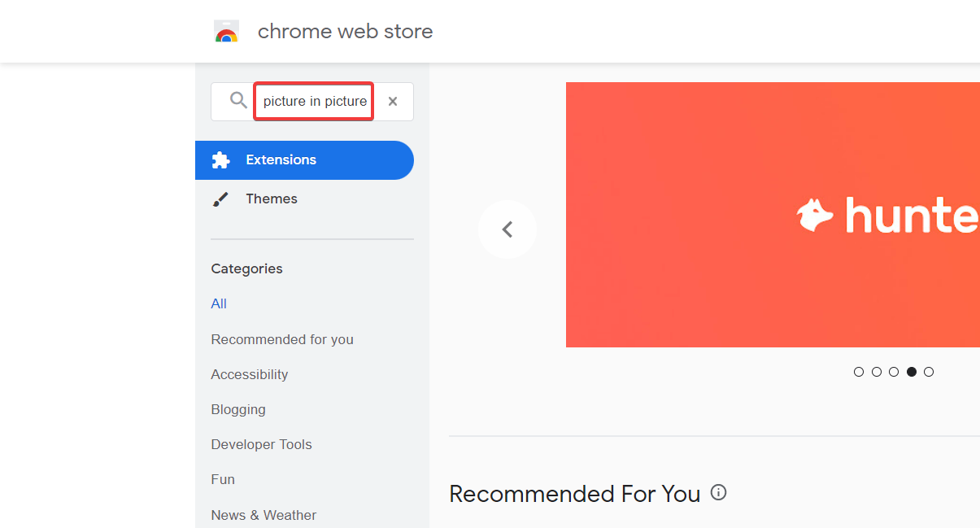Viewport: 980px width, 528px height.
Task: Click the paintbrush Themes icon
Action: click(220, 199)
